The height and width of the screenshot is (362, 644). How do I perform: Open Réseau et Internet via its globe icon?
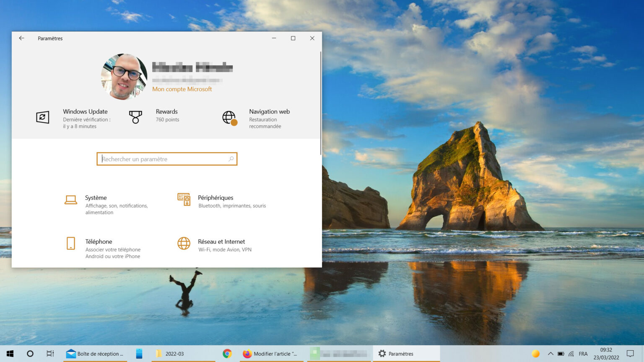[x=184, y=244]
